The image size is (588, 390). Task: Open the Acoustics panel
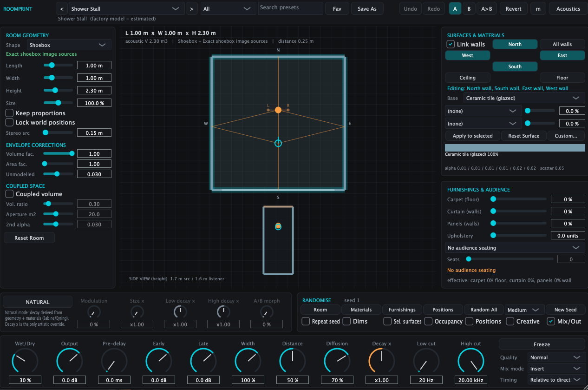pyautogui.click(x=568, y=8)
